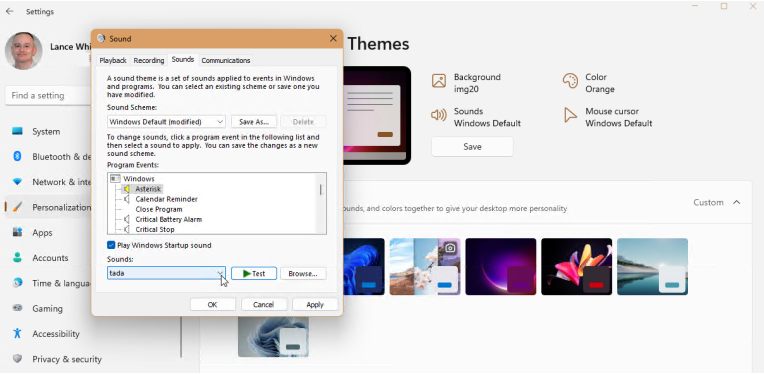764x374 pixels.
Task: Click the speaker icon beside Asterisk
Action: click(127, 189)
